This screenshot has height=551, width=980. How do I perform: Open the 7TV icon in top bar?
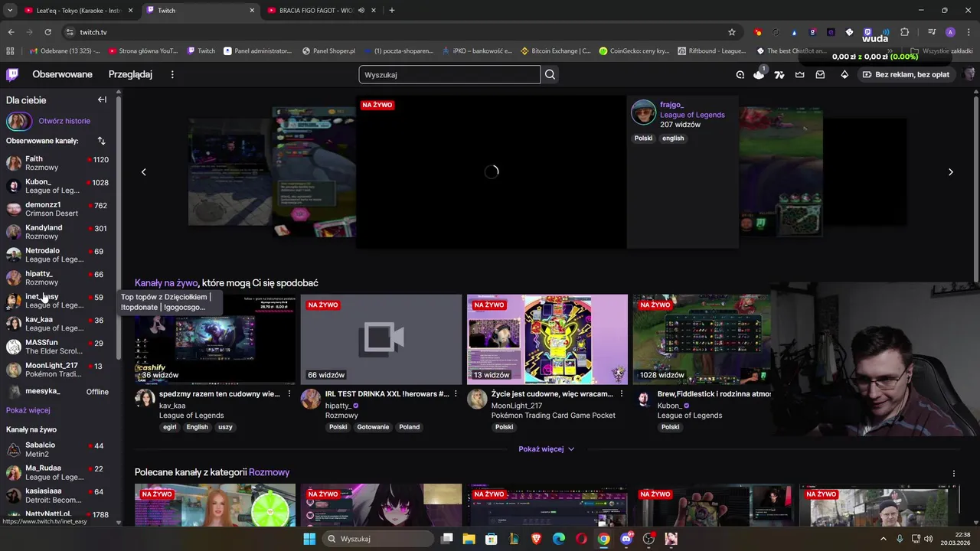pyautogui.click(x=779, y=74)
